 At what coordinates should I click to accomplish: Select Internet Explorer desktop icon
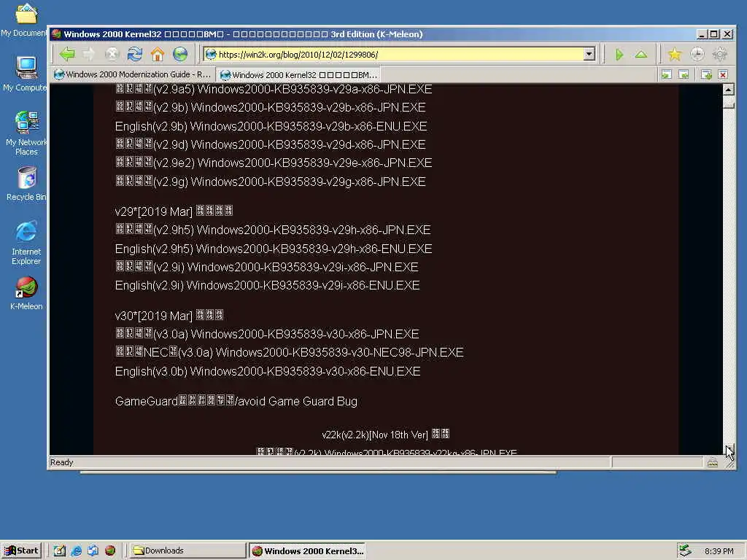pyautogui.click(x=26, y=243)
